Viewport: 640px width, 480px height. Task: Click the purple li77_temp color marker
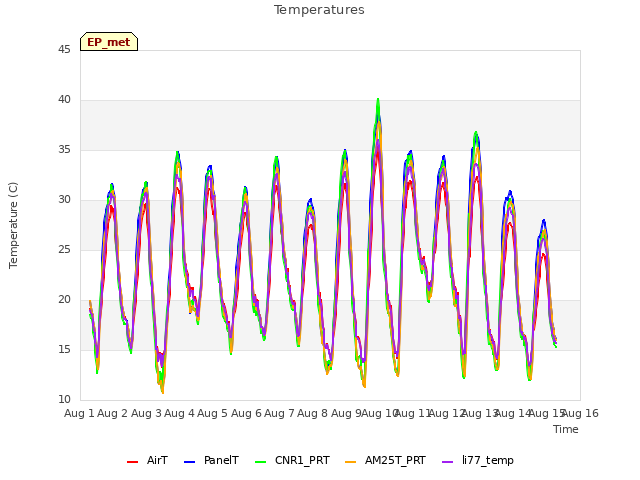[447, 462]
